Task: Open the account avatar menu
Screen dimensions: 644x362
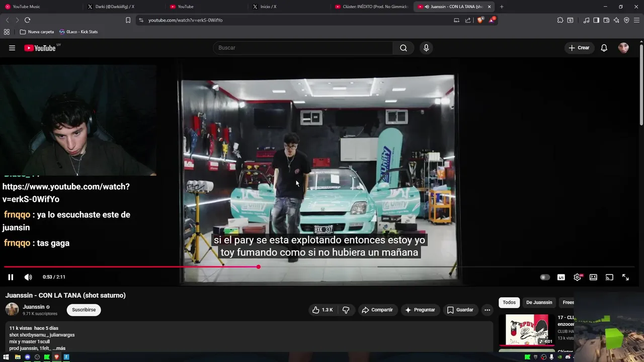Action: tap(623, 48)
